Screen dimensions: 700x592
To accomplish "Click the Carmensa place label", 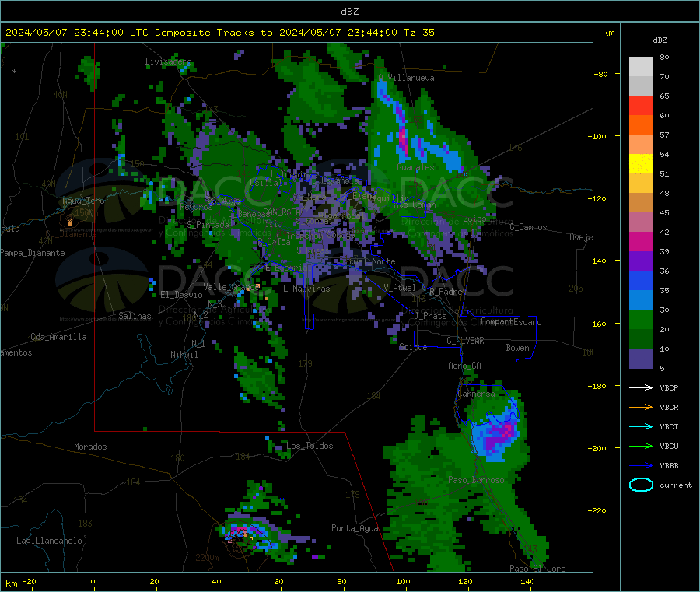I will [476, 394].
